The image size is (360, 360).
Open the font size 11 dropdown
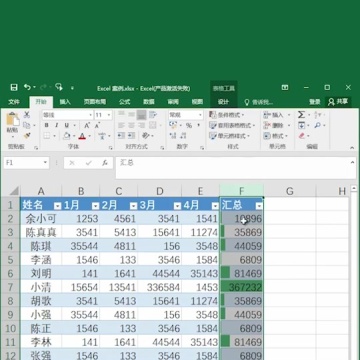click(109, 115)
